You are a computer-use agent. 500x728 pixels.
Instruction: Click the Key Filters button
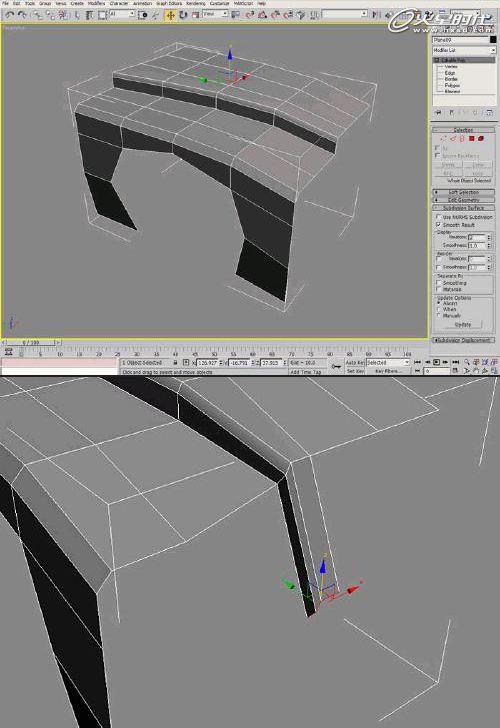388,371
